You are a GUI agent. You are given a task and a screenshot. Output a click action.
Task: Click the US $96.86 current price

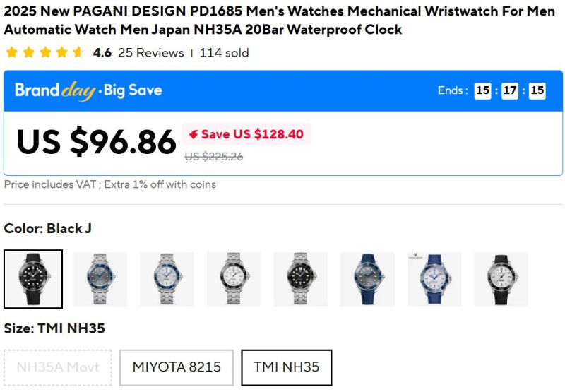click(x=96, y=142)
